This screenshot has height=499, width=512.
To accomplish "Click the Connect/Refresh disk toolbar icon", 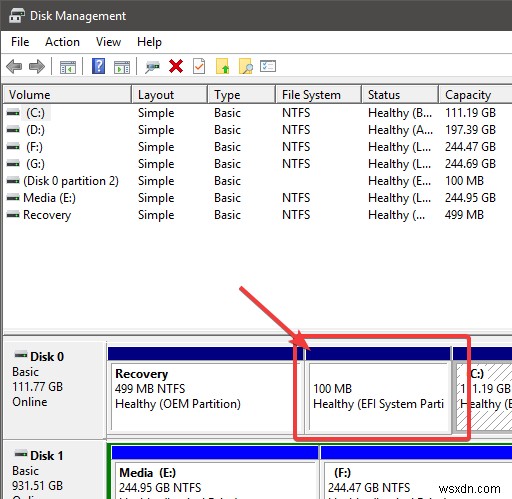I will (152, 67).
